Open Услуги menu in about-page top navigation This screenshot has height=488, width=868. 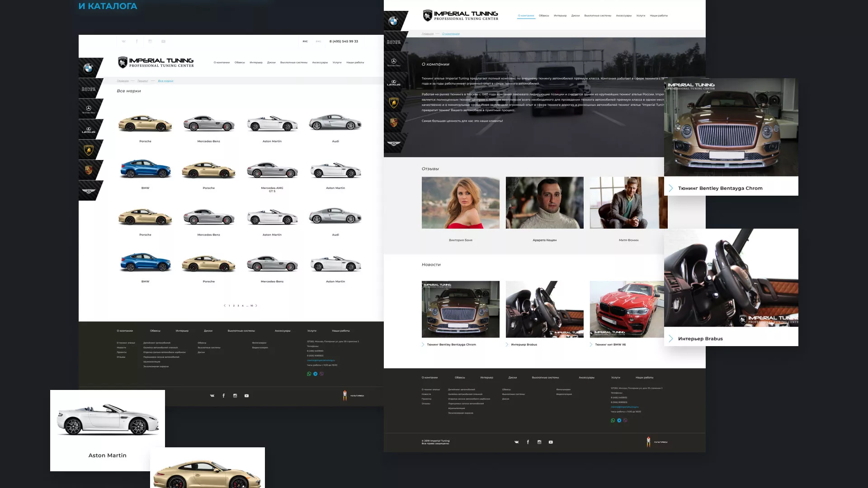[x=641, y=15]
